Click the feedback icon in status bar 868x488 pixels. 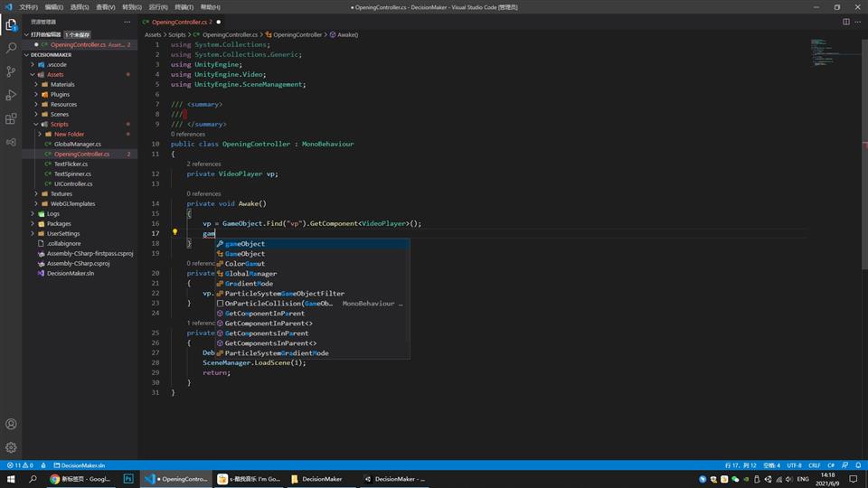pyautogui.click(x=844, y=465)
